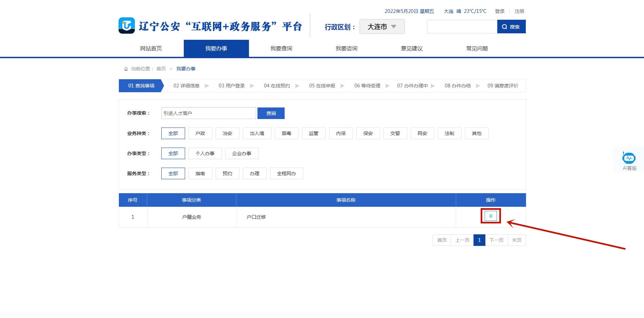Select 个人办事 service type filter
The width and height of the screenshot is (644, 318).
[205, 153]
